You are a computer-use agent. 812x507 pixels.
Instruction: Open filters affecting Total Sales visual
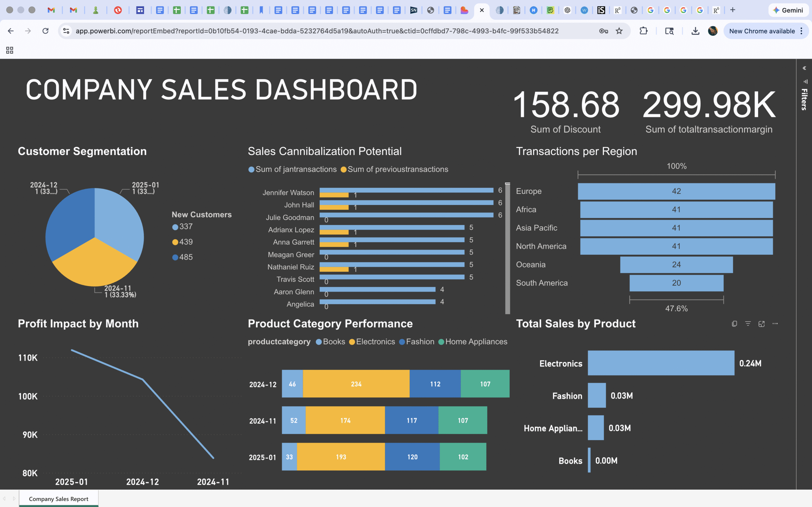[748, 324]
